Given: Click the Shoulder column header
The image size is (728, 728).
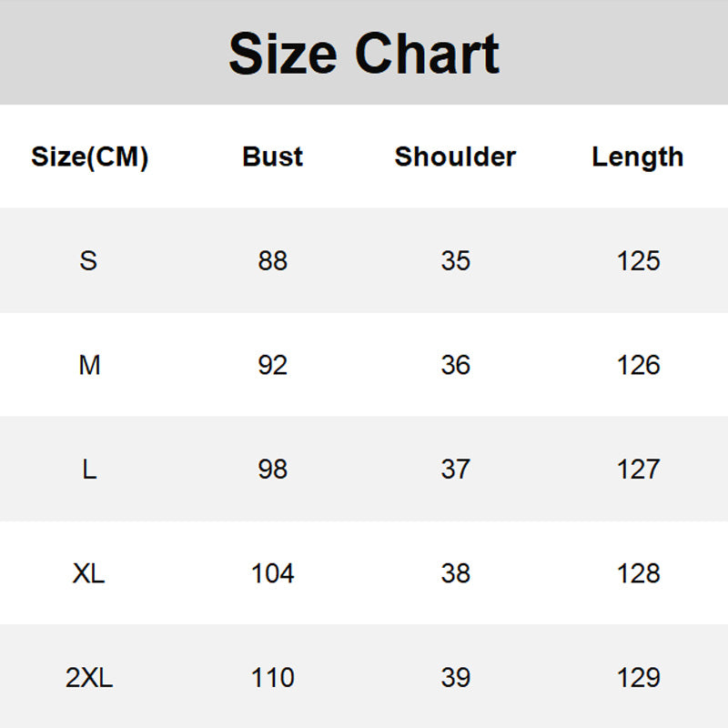Looking at the screenshot, I should 455,157.
